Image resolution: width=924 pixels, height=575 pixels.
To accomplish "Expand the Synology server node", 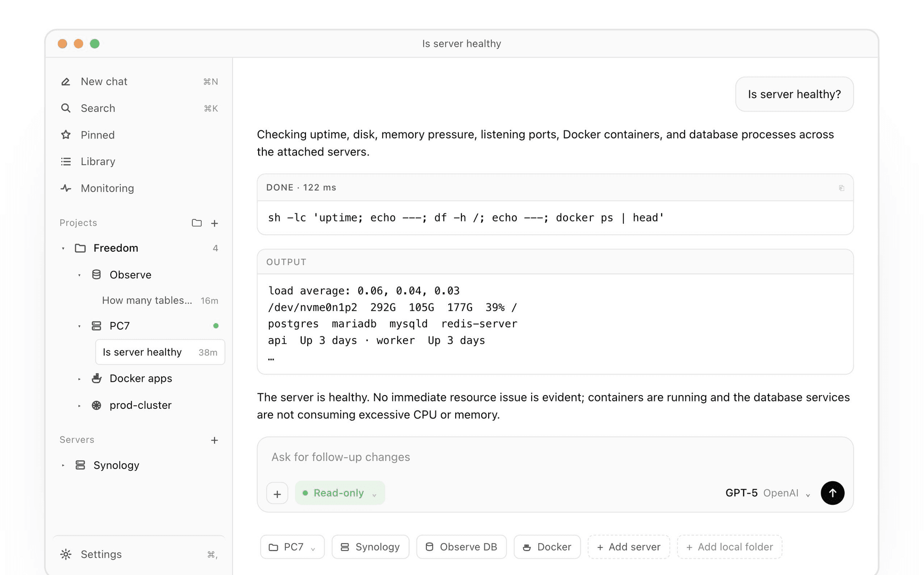I will tap(63, 465).
